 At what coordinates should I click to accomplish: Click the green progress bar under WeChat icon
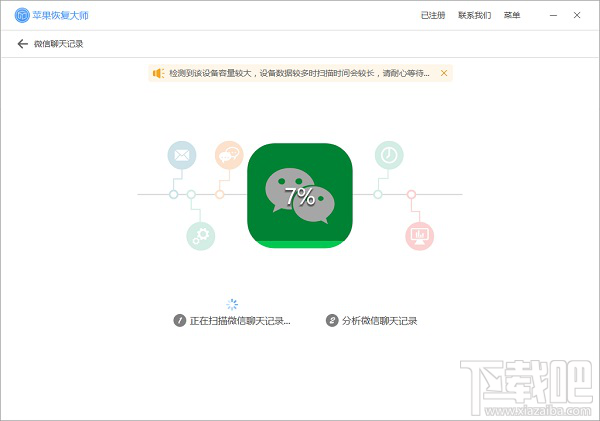coord(300,245)
